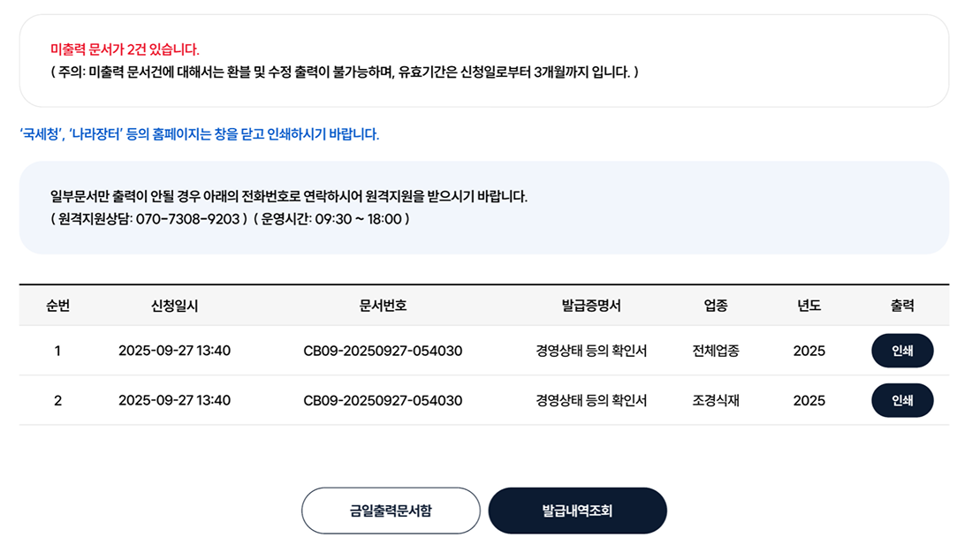Click 인쇄 button for the 조경식재 row
Image resolution: width=972 pixels, height=560 pixels.
coord(901,400)
